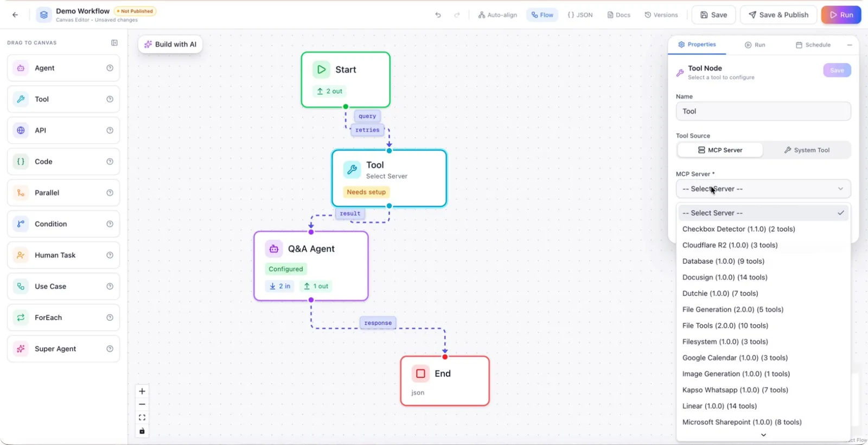Click the Agent node icon in sidebar
This screenshot has height=445, width=868.
click(x=21, y=68)
